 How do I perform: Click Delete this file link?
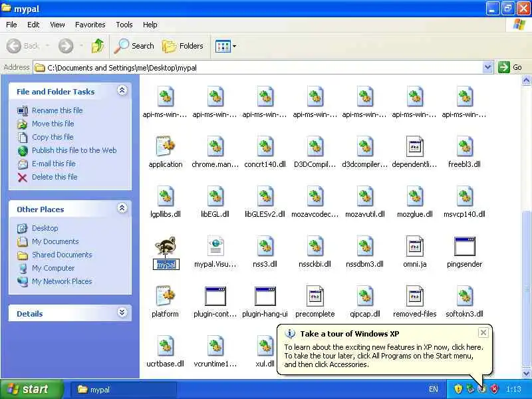coord(55,177)
